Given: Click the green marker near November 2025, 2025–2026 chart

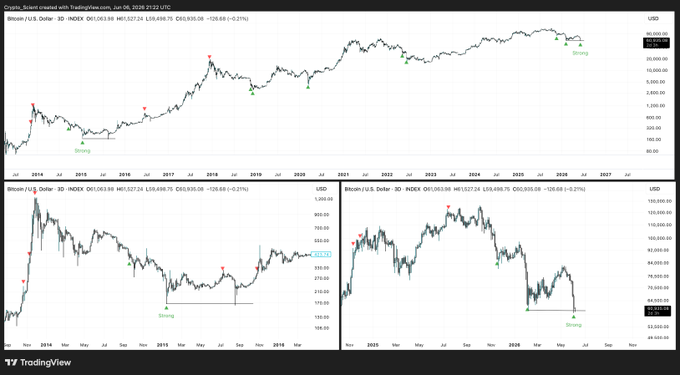Looking at the screenshot, I should 497,264.
